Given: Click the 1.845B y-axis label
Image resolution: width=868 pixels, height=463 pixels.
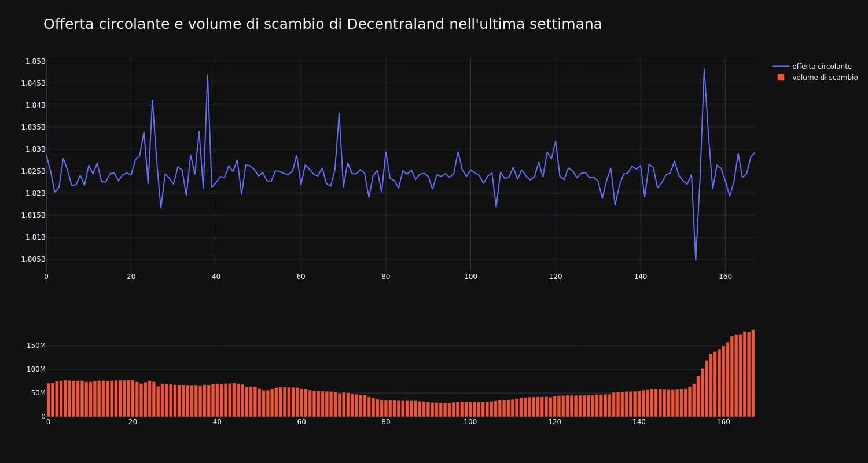Looking at the screenshot, I should click(x=33, y=83).
